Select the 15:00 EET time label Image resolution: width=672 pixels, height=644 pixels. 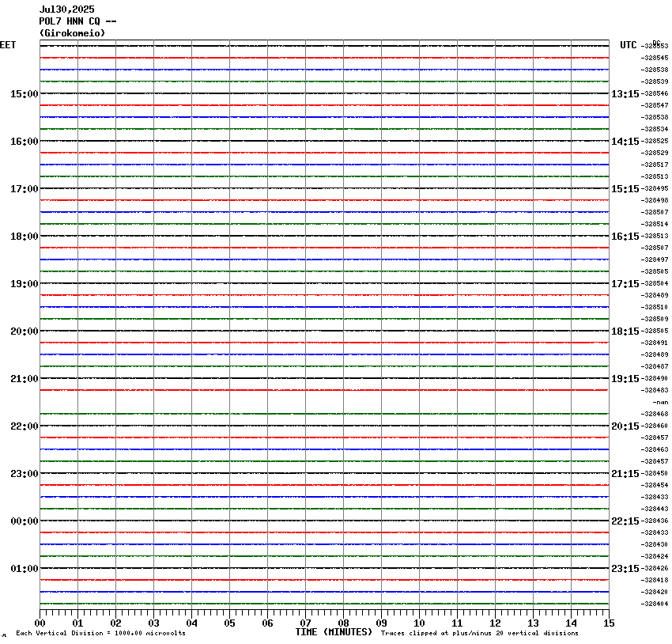pos(25,94)
